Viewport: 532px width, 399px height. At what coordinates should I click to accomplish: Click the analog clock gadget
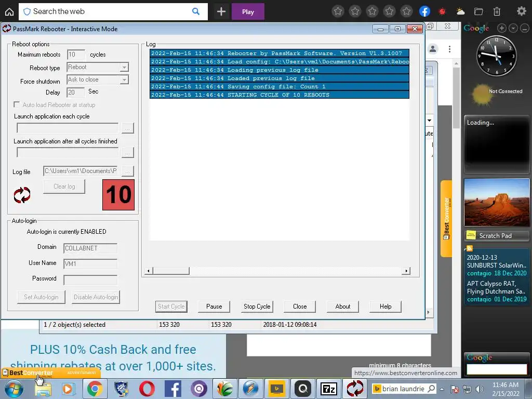(496, 56)
